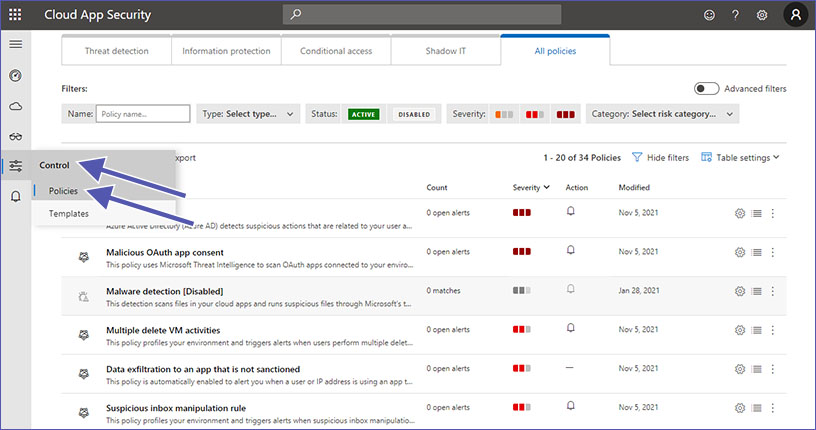Filter by high severity
The width and height of the screenshot is (816, 430).
(565, 114)
